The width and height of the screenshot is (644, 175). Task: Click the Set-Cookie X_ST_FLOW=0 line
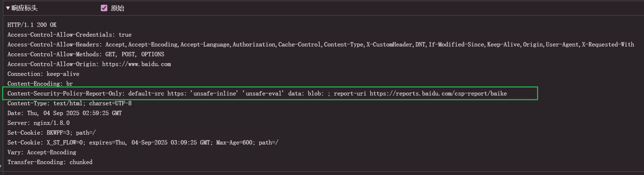point(143,142)
